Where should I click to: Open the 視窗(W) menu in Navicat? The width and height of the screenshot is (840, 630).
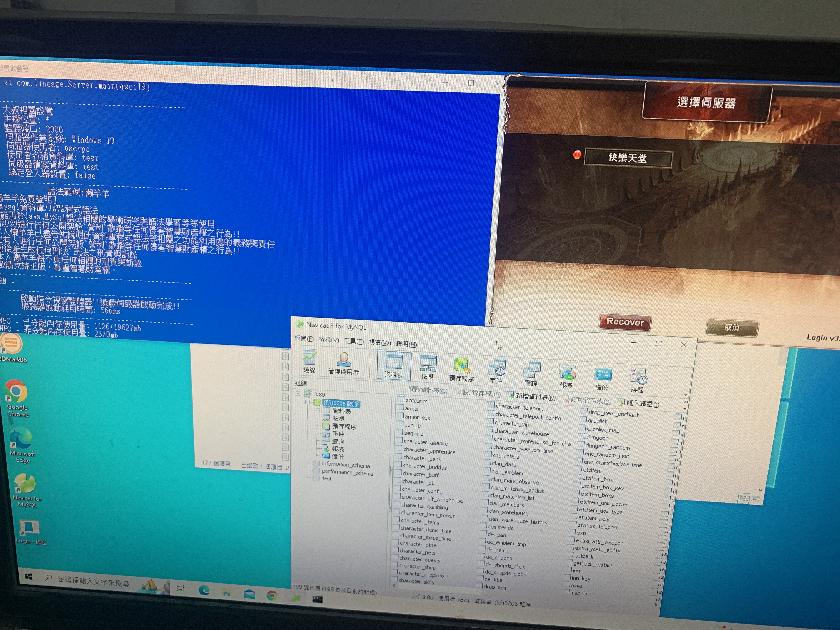[380, 343]
